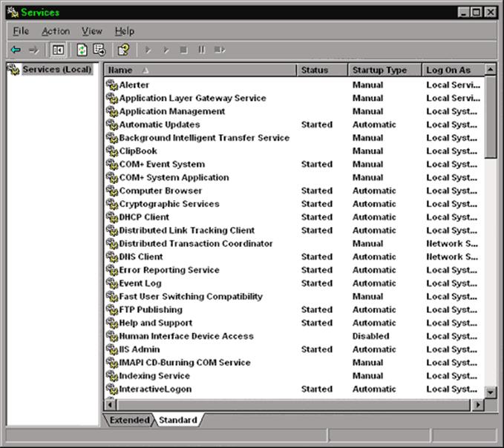
Task: Open the Help menu
Action: tap(125, 31)
